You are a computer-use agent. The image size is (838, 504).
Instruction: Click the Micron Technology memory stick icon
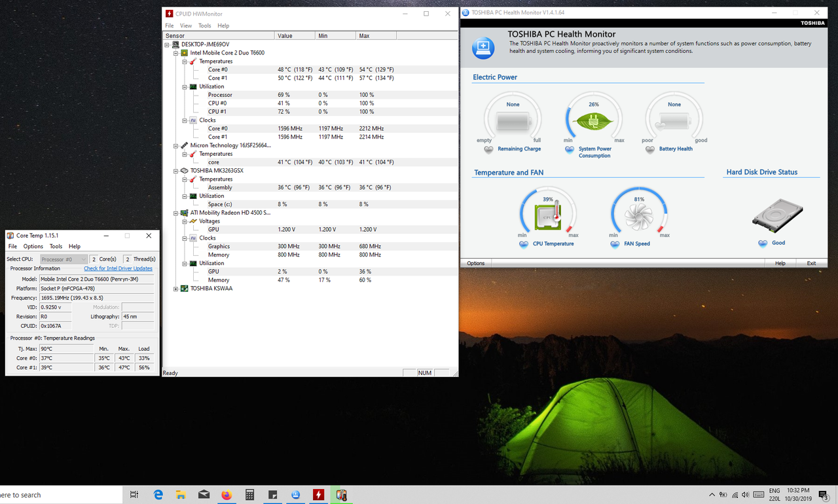click(x=185, y=145)
